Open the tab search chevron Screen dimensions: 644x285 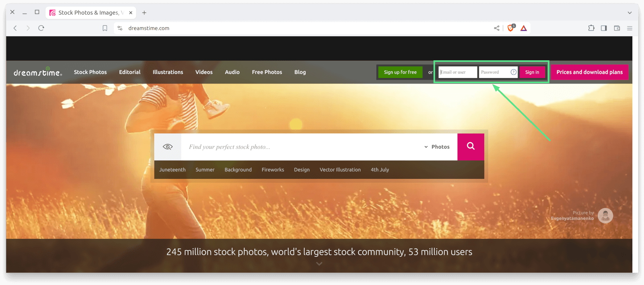pyautogui.click(x=630, y=12)
